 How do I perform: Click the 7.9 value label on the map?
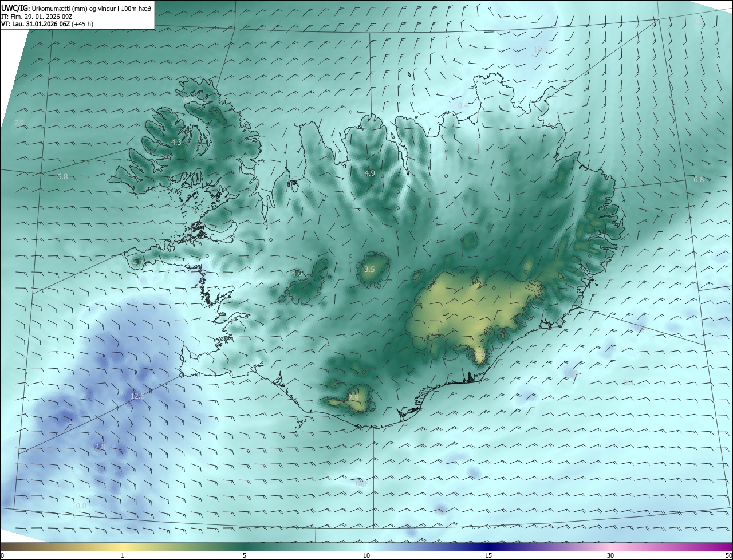coord(19,123)
